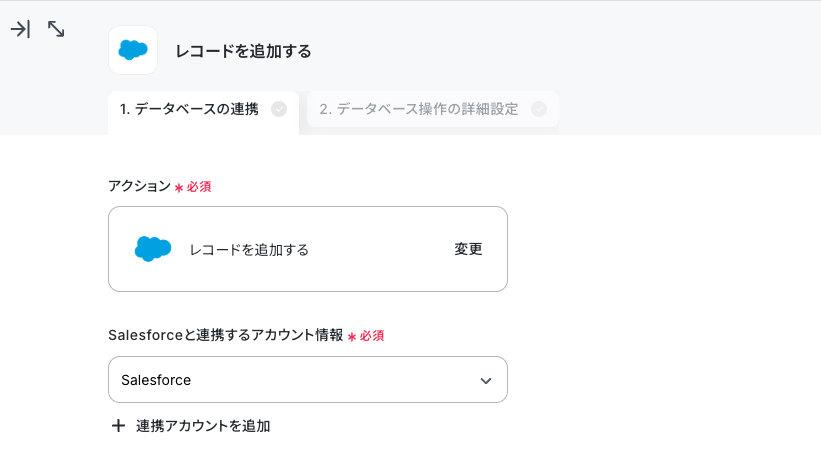
Task: Click the 変更 button in action card
Action: tap(468, 249)
